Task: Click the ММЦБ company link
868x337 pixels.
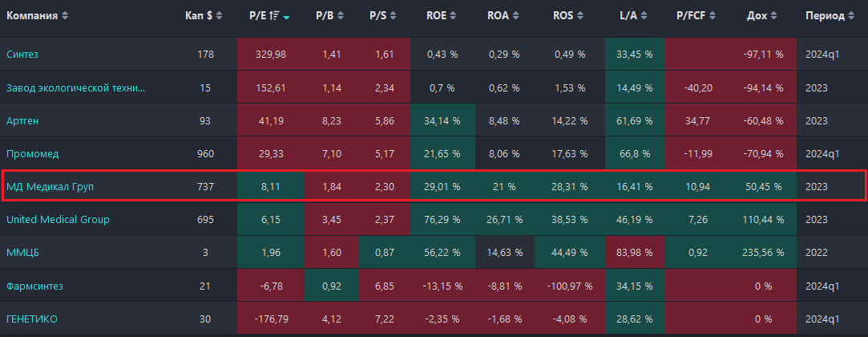Action: pos(24,253)
